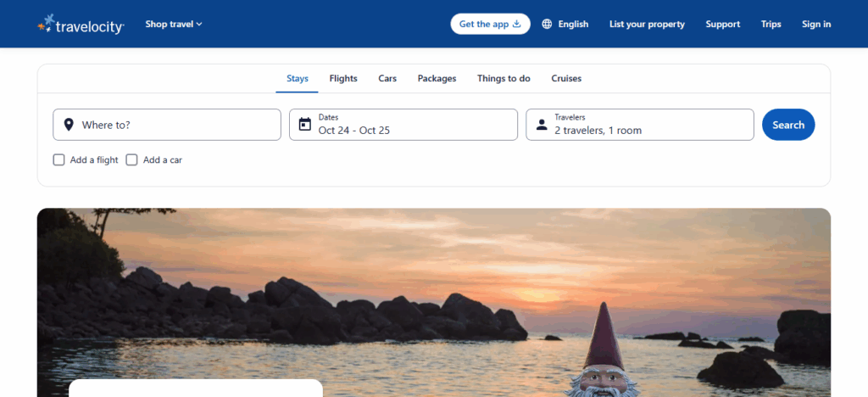Switch to the Flights tab
The height and width of the screenshot is (397, 868).
click(x=343, y=79)
